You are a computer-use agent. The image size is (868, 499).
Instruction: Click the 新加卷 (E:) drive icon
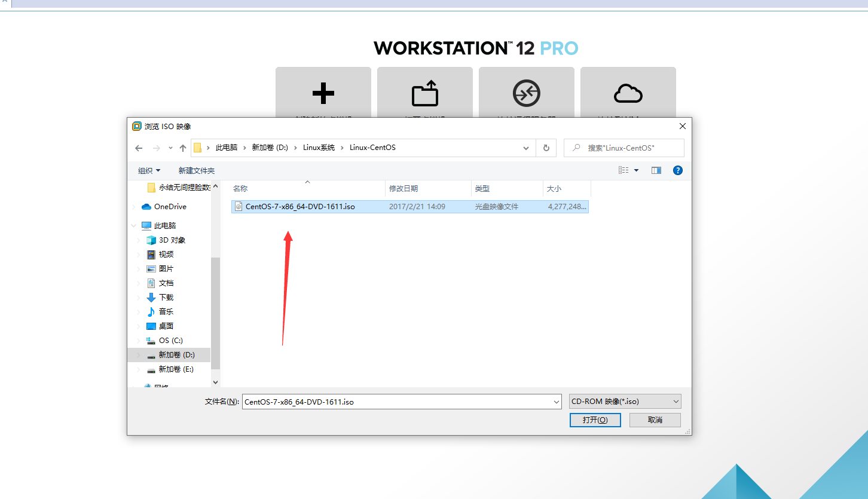[151, 369]
